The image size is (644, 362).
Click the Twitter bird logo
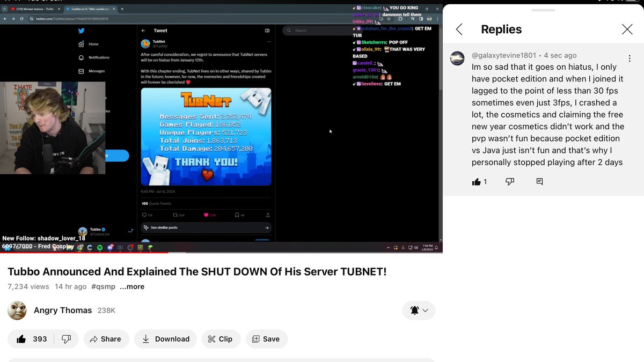[81, 31]
